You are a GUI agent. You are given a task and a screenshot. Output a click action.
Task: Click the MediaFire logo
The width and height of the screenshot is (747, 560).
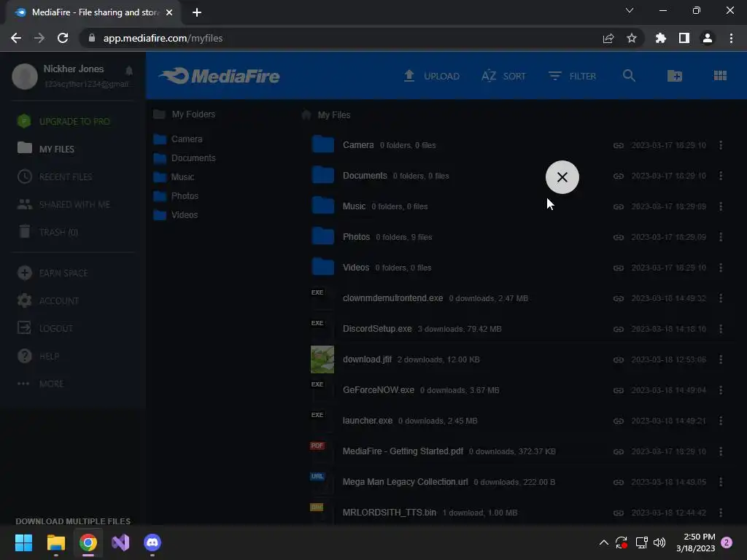(x=219, y=76)
